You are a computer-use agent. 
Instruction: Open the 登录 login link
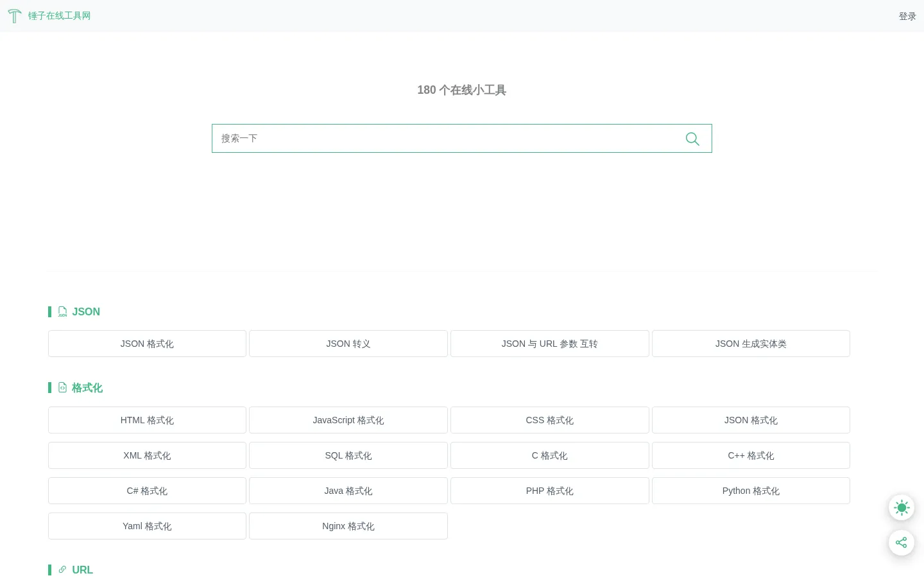(x=907, y=16)
